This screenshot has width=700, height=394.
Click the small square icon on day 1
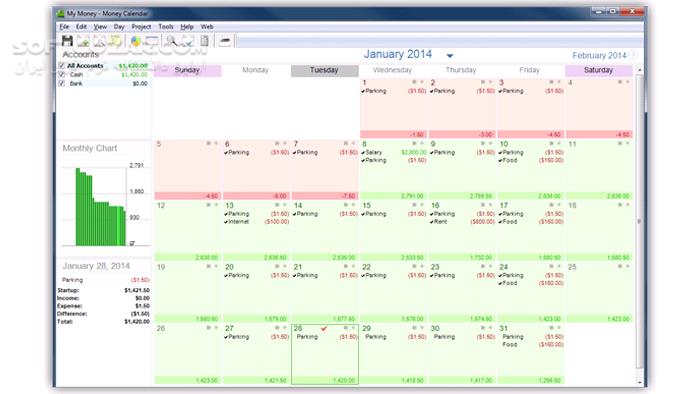pos(414,82)
